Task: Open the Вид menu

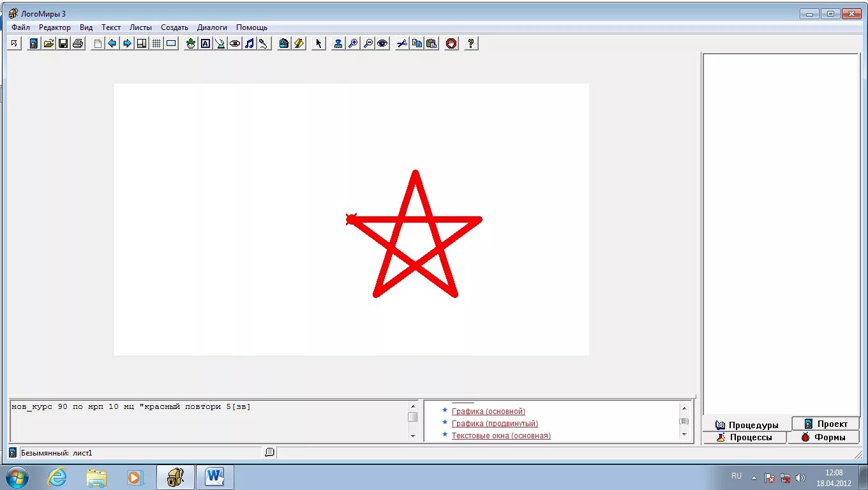Action: click(x=86, y=27)
